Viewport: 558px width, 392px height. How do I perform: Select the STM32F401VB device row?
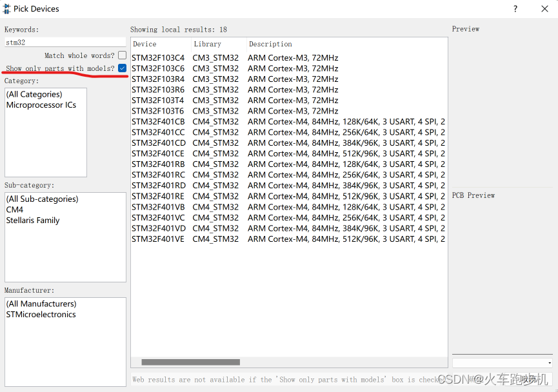click(x=288, y=207)
